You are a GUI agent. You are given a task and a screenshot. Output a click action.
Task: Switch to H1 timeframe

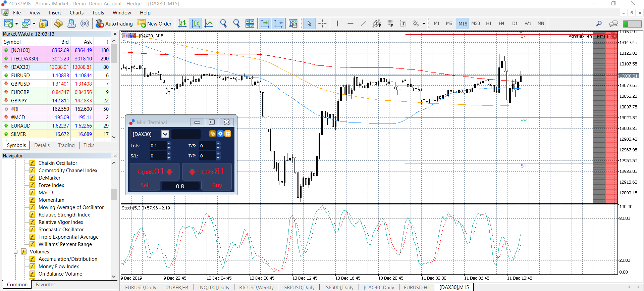489,23
